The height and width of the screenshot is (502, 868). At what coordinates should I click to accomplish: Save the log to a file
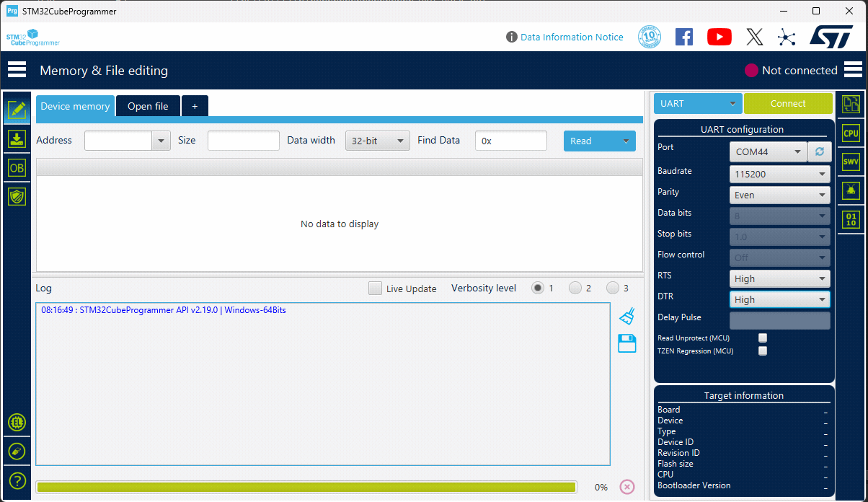pos(626,344)
